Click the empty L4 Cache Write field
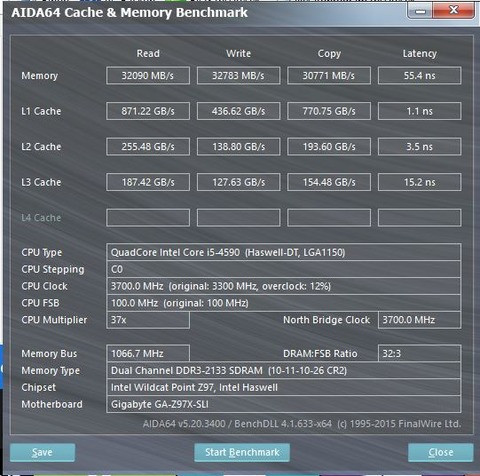Viewport: 480px width, 476px height. click(238, 218)
